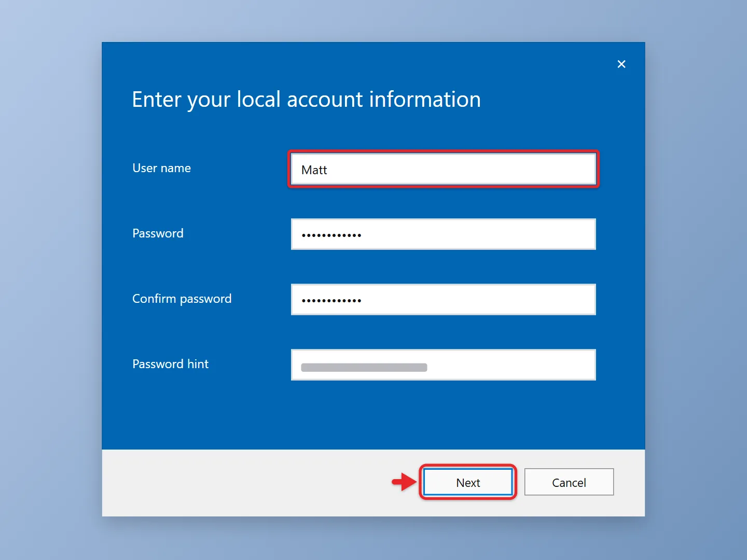Click the 'Confirm password' label

coord(182,299)
